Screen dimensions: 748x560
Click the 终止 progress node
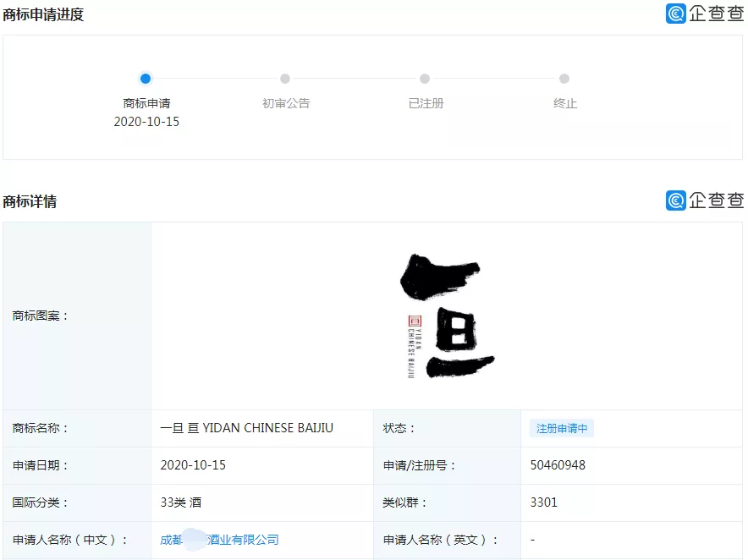click(565, 77)
